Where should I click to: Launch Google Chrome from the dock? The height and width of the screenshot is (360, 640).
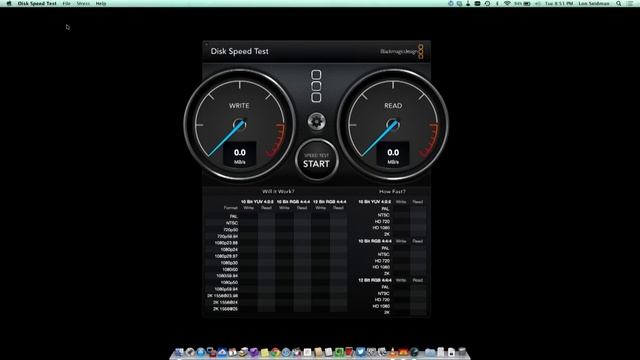pyautogui.click(x=275, y=352)
